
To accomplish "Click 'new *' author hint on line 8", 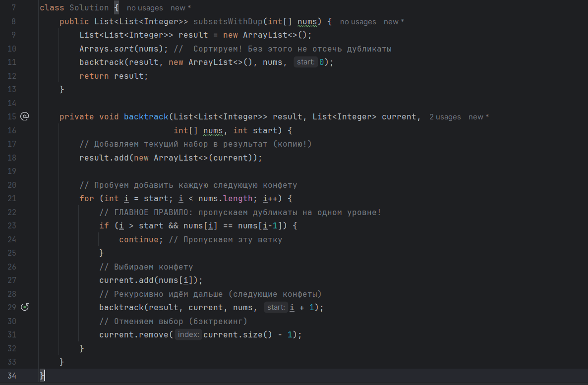I will click(x=394, y=22).
